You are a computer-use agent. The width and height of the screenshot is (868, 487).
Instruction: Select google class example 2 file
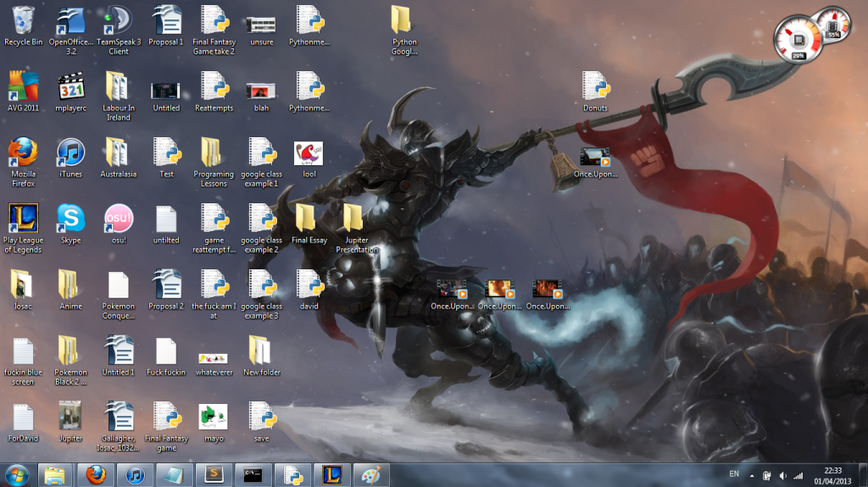(x=261, y=218)
